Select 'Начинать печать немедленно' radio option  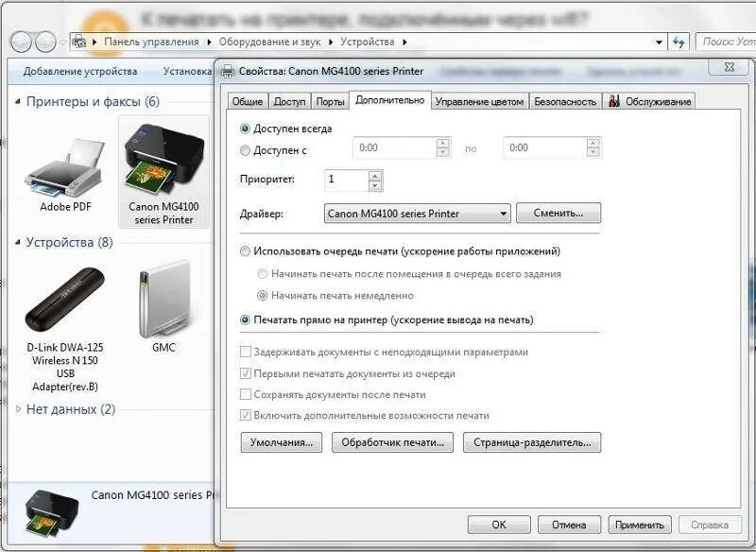(x=263, y=295)
